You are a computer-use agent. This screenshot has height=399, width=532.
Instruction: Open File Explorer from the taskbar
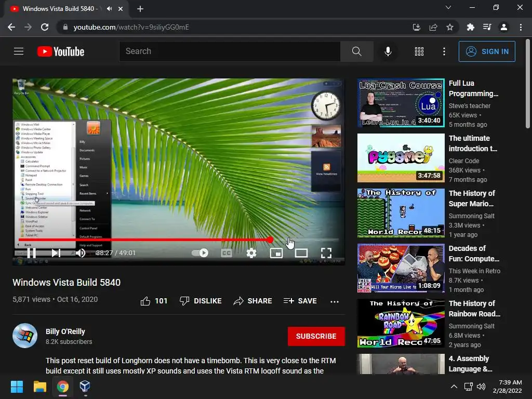[39, 387]
